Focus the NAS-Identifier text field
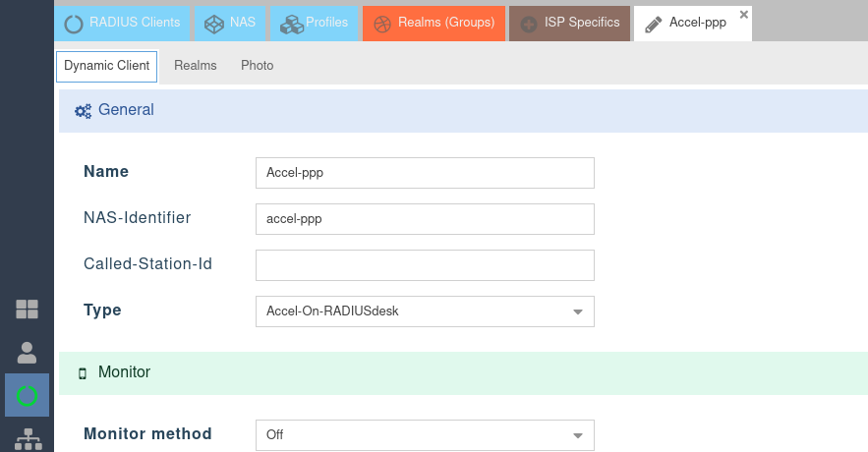Viewport: 868px width, 452px height. pos(425,219)
